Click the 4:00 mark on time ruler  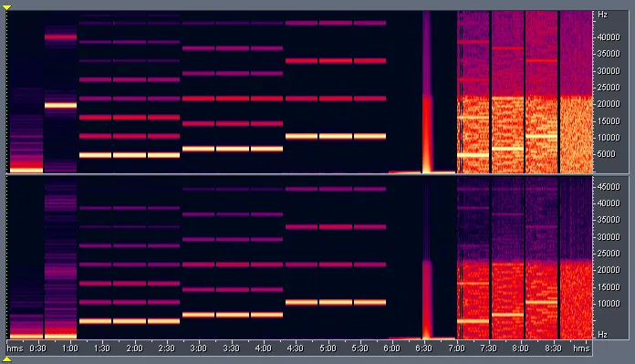(x=263, y=348)
